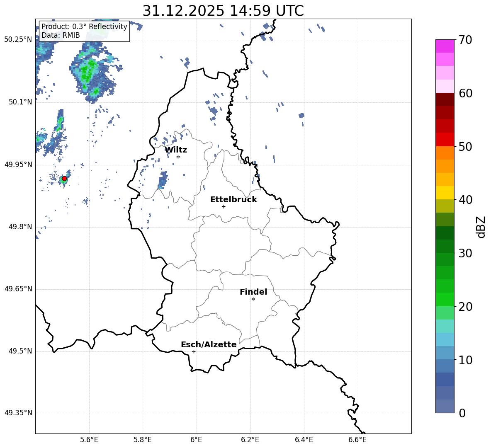Click the 70 tick label on colorbar

pos(465,40)
